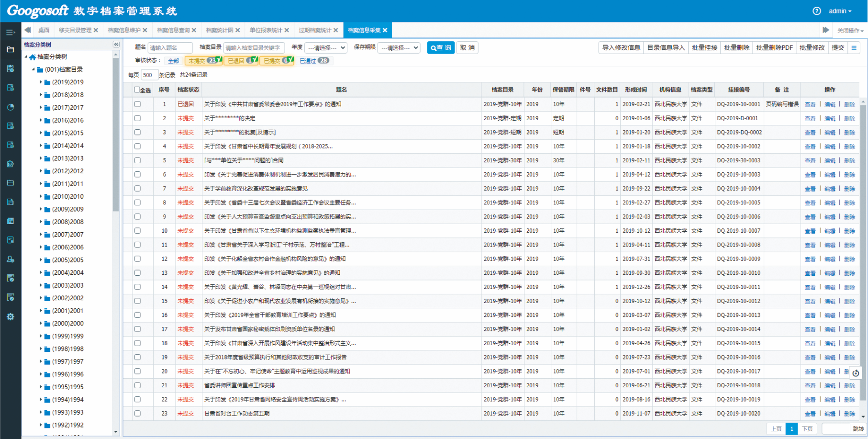This screenshot has height=439, width=868.
Task: Click 全部 status filter link
Action: click(x=173, y=61)
